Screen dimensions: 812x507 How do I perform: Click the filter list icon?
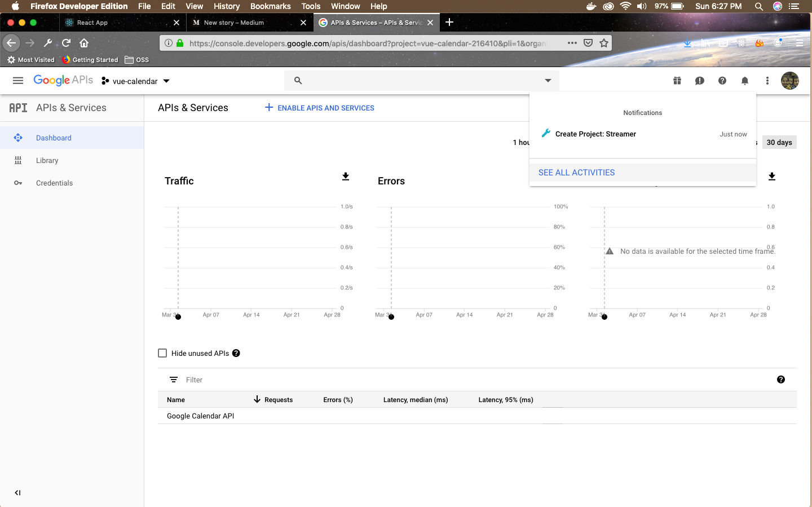point(174,380)
